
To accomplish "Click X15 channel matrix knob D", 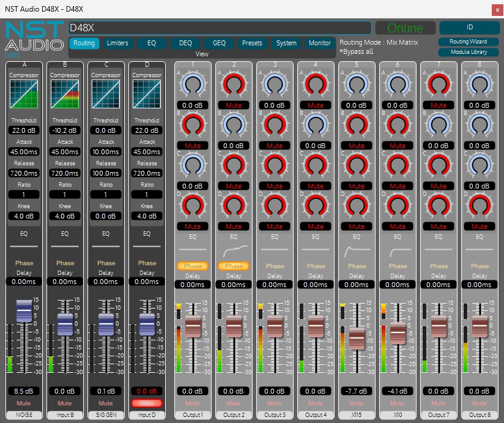I will point(357,206).
